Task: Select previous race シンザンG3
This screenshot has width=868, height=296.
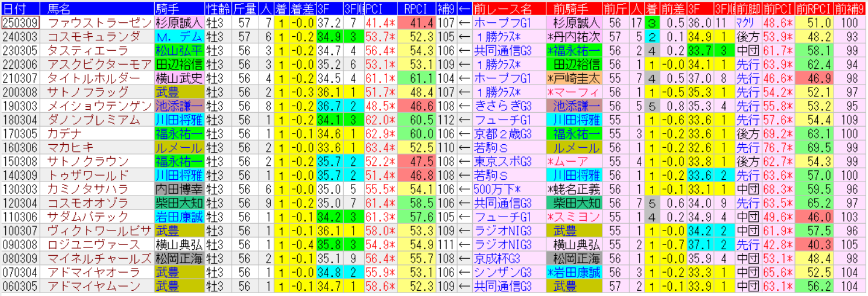Action: point(503,272)
